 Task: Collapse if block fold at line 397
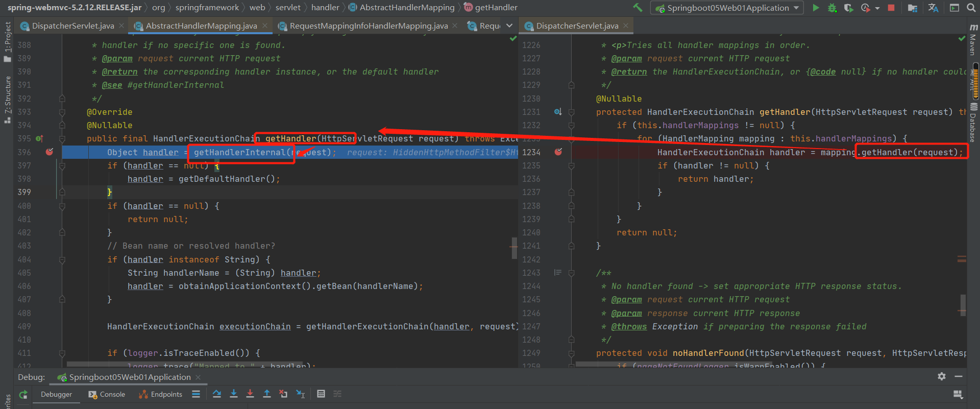pyautogui.click(x=62, y=165)
